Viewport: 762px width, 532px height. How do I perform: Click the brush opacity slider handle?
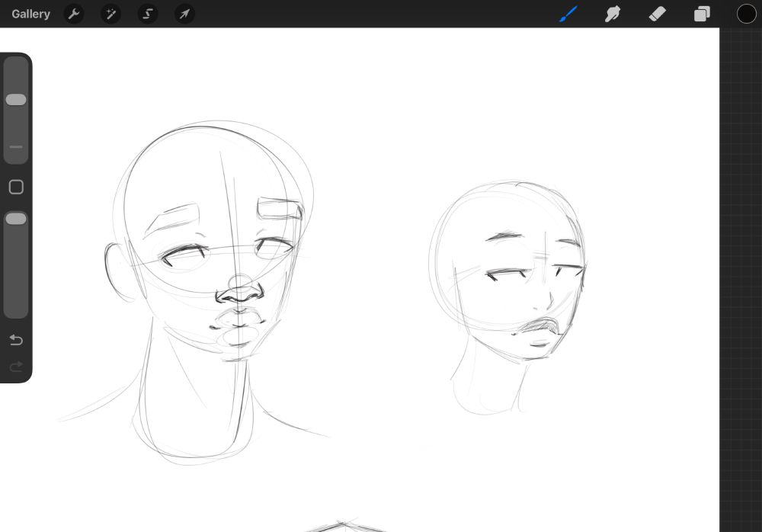tap(16, 219)
